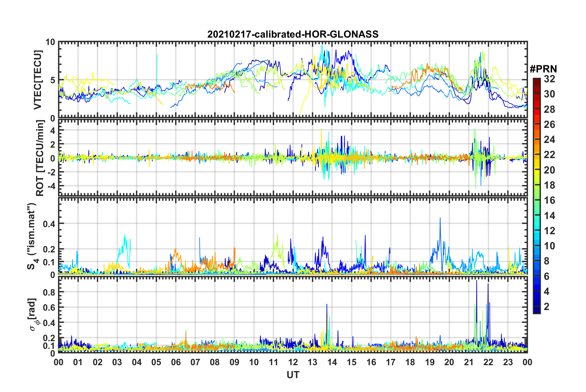This screenshot has height=392, width=586.
Task: Click the ROT [TECU/min] y-axis label
Action: [40, 158]
